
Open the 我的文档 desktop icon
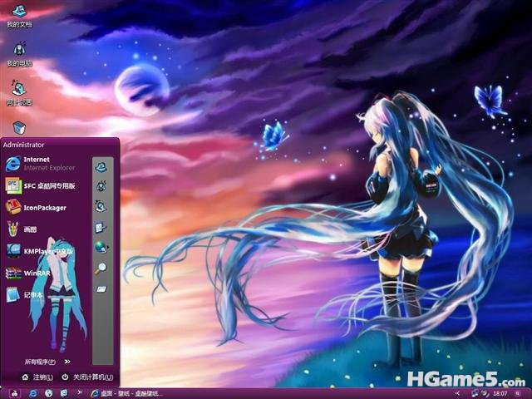click(x=19, y=17)
